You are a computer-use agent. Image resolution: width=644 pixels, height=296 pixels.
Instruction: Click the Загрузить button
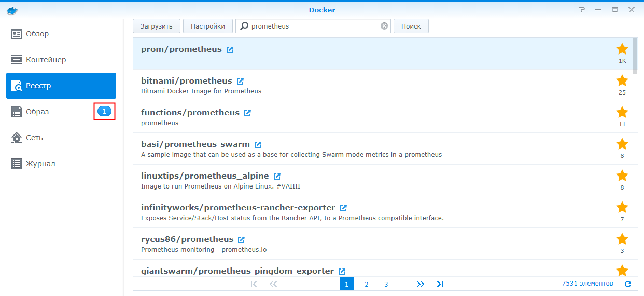click(156, 26)
